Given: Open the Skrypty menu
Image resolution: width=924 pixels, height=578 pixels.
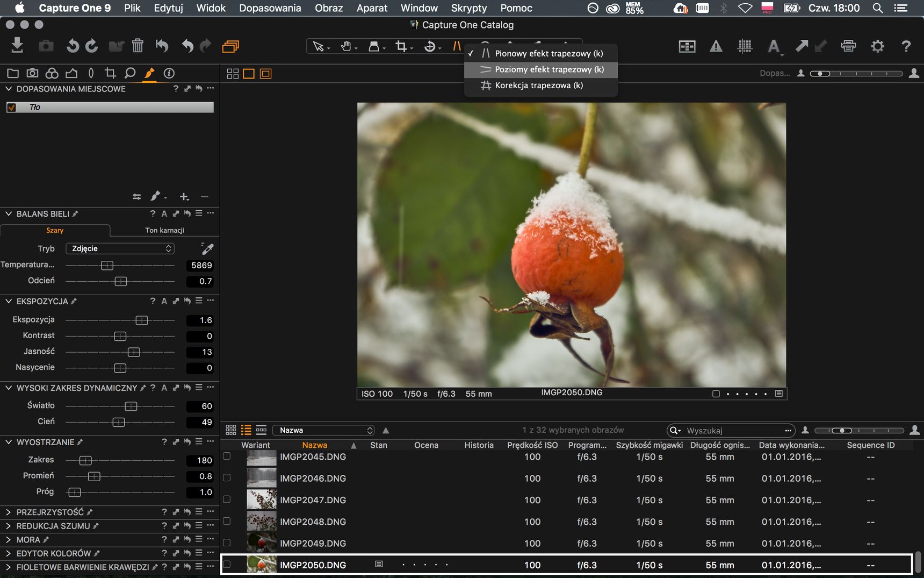Looking at the screenshot, I should pos(468,8).
